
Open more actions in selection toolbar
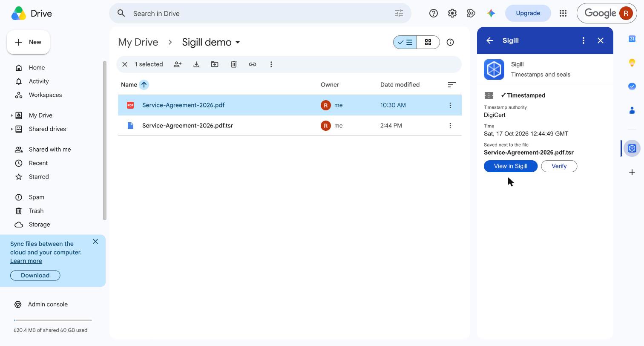pos(271,64)
